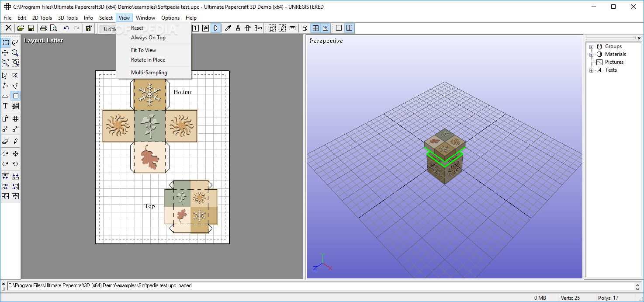Click the Undo arrow icon

click(x=66, y=28)
